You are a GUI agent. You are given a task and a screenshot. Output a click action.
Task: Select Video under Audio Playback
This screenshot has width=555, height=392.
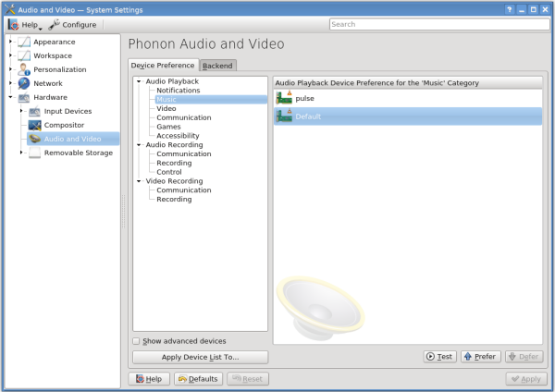tap(166, 108)
